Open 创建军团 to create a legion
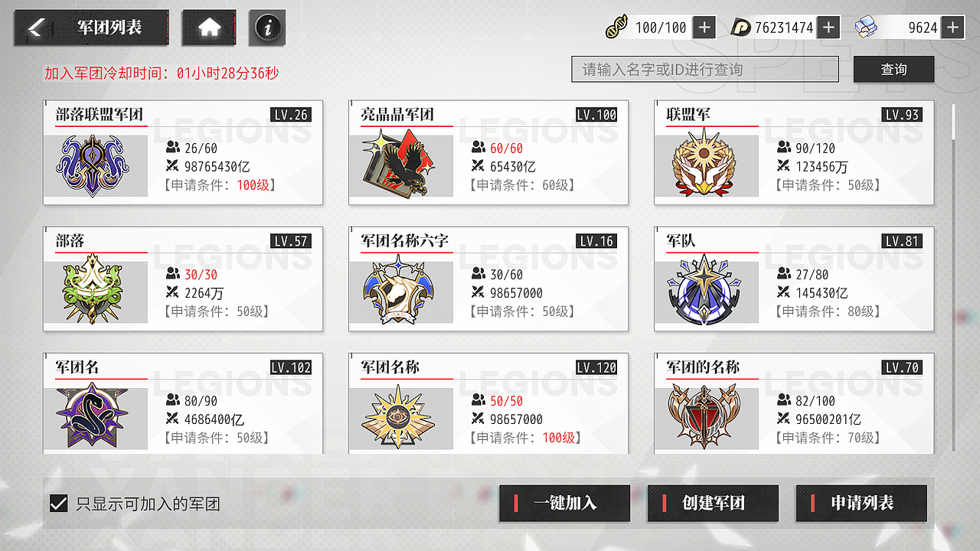This screenshot has width=980, height=551. 713,503
